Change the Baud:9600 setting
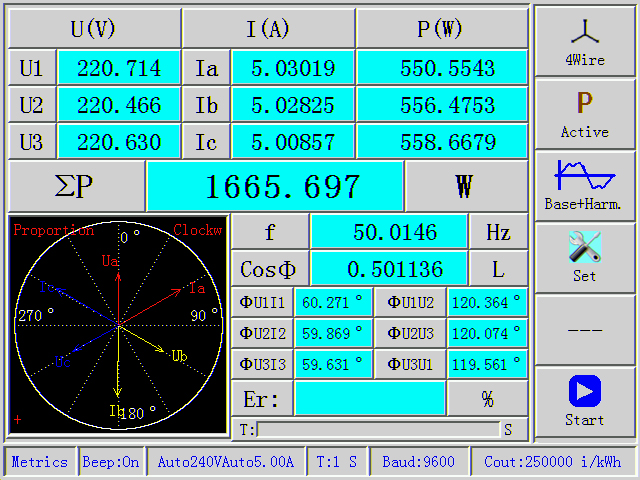 (x=417, y=462)
